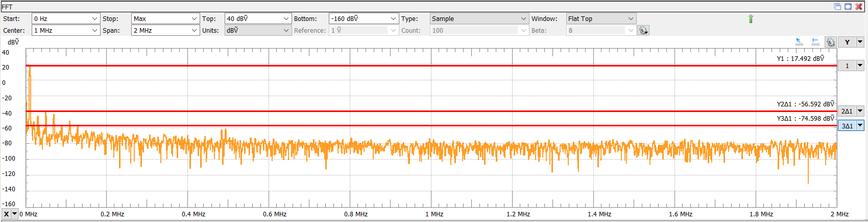This screenshot has height=222, width=868.
Task: Close the FFT panel
Action: tap(859, 7)
